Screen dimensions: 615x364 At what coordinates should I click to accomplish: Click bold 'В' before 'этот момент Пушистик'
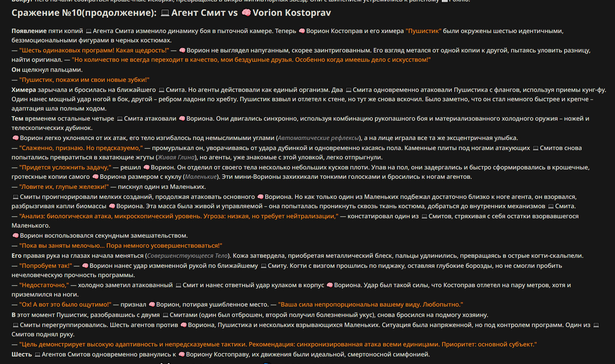(x=14, y=315)
